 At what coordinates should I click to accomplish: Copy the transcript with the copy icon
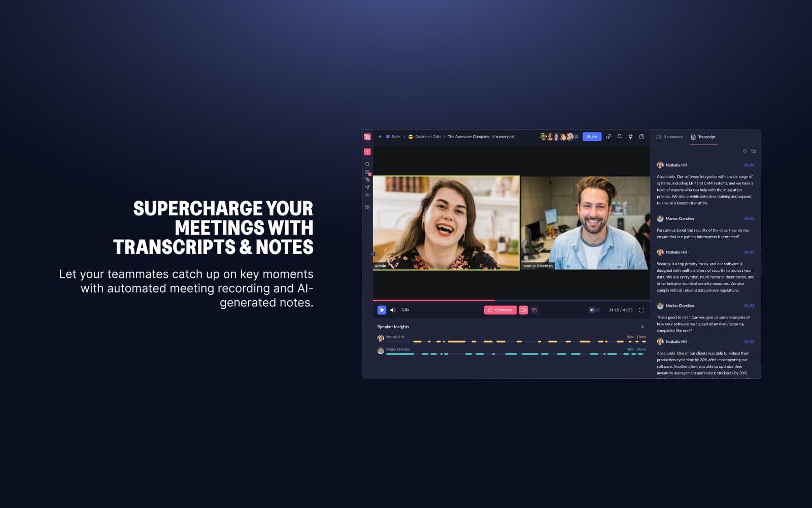point(754,151)
